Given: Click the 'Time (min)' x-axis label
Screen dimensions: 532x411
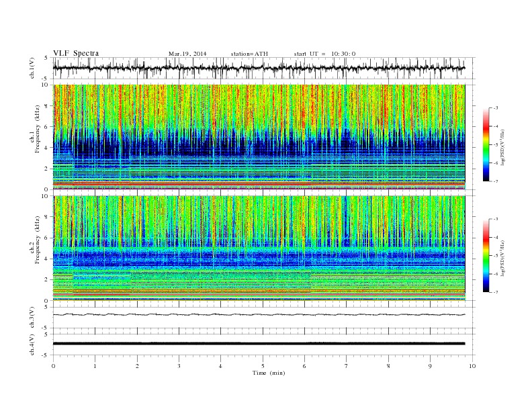Looking at the screenshot, I should 269,373.
